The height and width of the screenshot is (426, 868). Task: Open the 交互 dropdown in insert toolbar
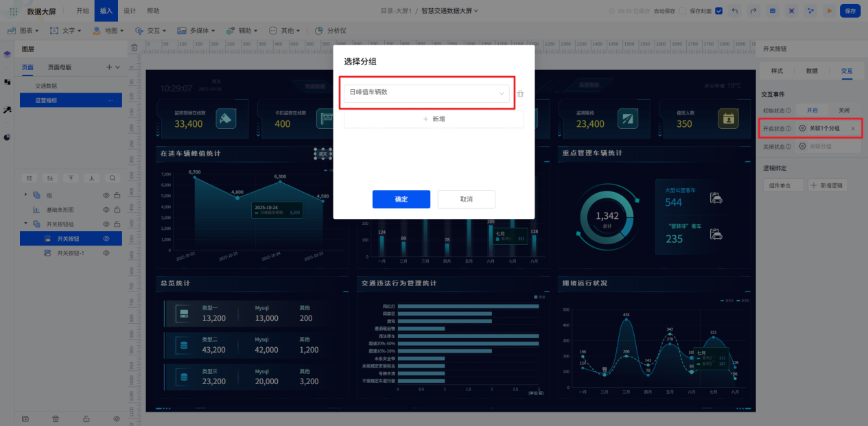pyautogui.click(x=150, y=30)
